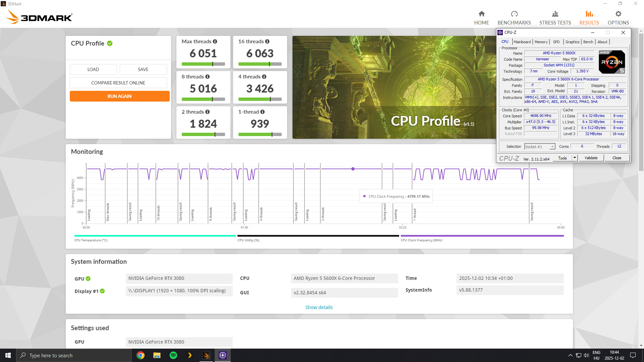Switch to CPU-Z Memory tab
The width and height of the screenshot is (644, 362).
coord(541,42)
